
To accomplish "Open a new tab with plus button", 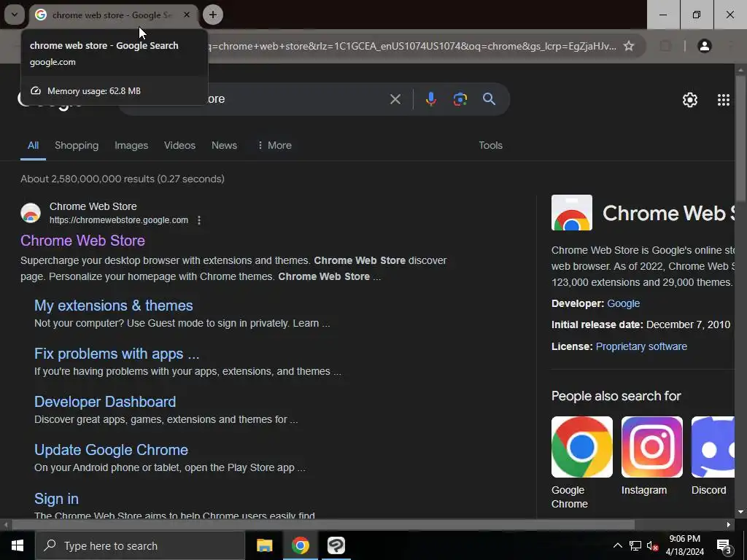I will (x=213, y=15).
